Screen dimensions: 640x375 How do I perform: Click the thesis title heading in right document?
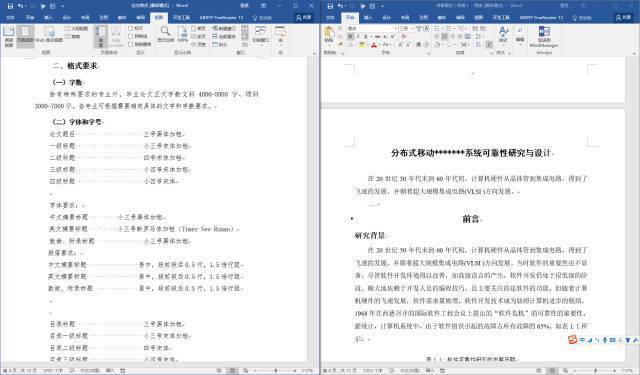coord(471,153)
